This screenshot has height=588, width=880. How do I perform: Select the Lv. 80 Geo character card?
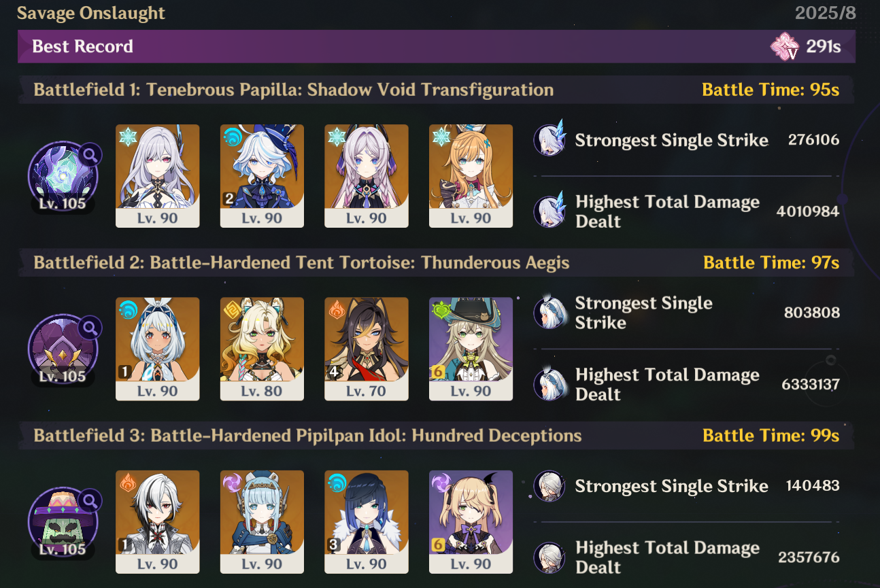262,349
